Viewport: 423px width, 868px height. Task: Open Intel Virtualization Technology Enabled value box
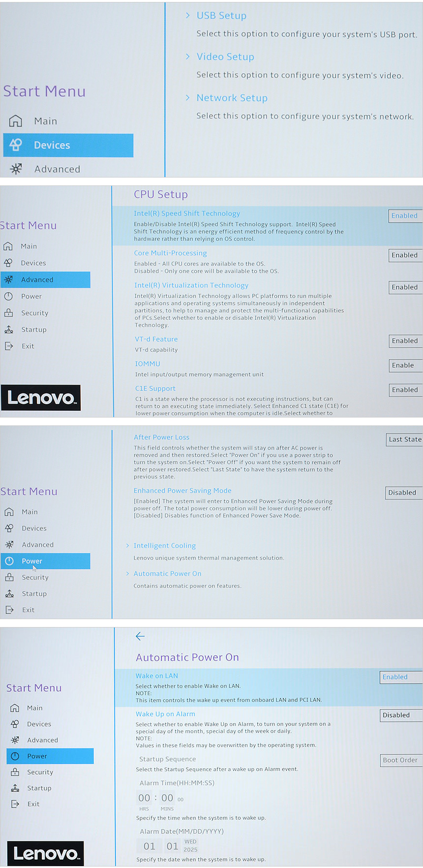[405, 287]
